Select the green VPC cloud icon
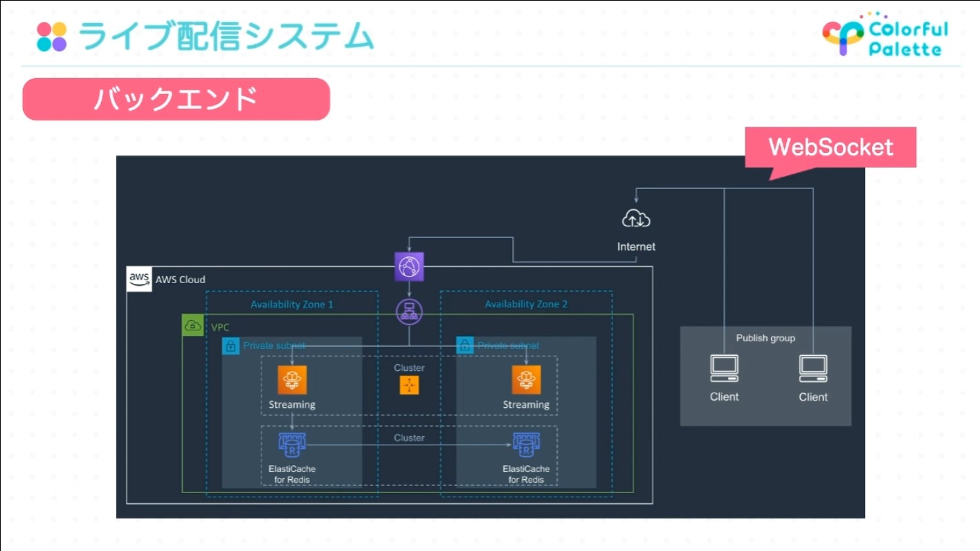 tap(193, 325)
